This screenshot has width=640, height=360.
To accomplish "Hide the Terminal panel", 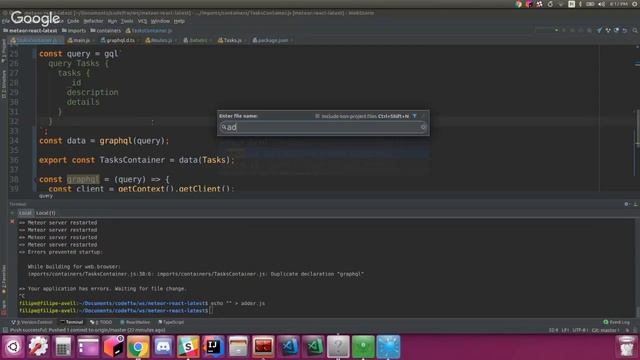I will [635, 204].
